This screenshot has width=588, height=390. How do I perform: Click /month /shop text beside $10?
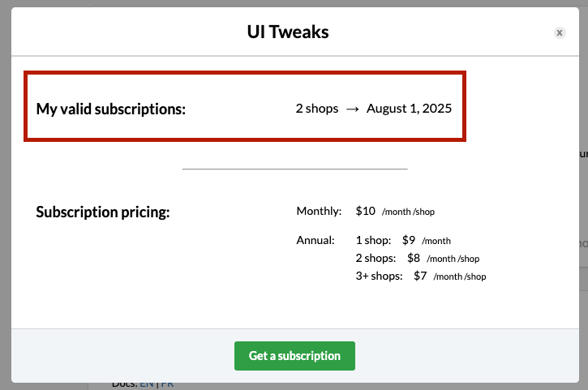(x=408, y=212)
